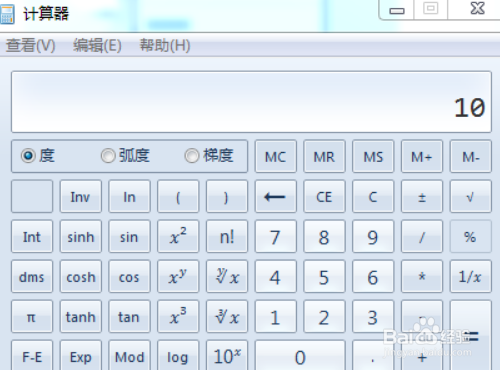The image size is (500, 370).
Task: Click the log button
Action: coord(178,355)
